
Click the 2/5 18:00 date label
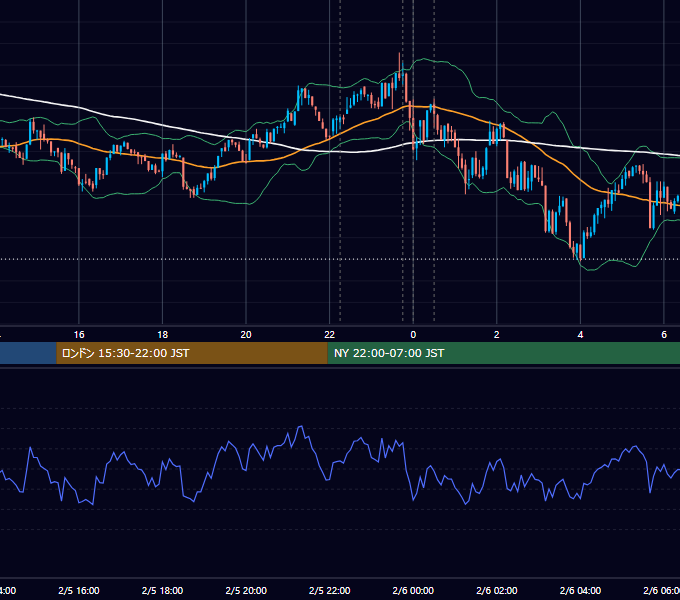pos(163,591)
